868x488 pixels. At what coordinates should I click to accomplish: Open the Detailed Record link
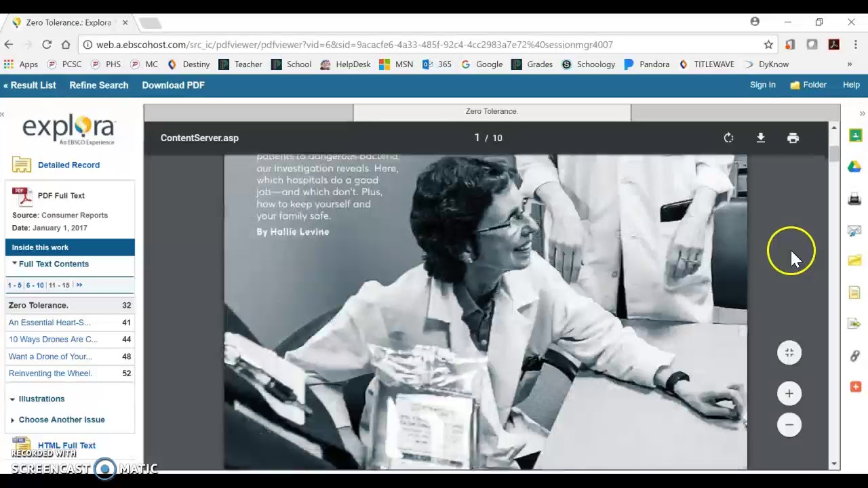pyautogui.click(x=68, y=165)
